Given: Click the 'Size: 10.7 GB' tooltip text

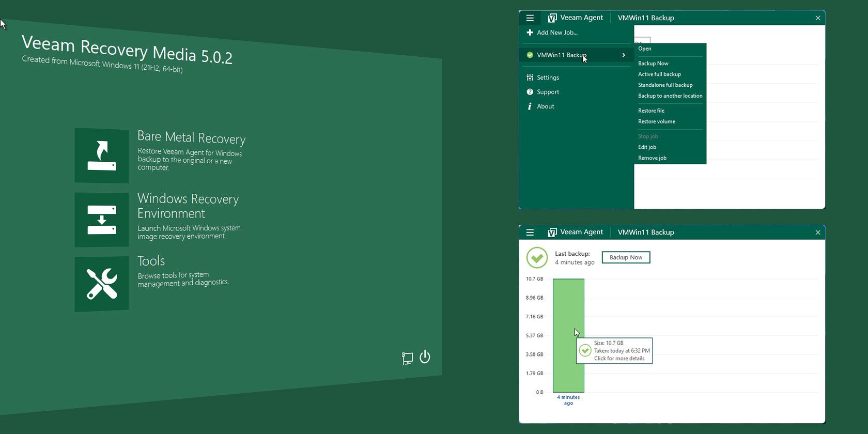Looking at the screenshot, I should (609, 343).
